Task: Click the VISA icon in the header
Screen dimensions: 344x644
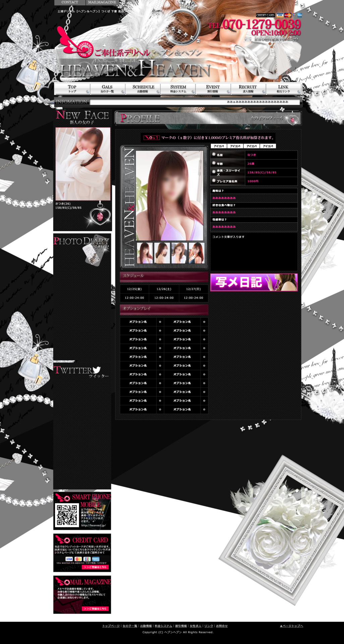Action: [280, 15]
